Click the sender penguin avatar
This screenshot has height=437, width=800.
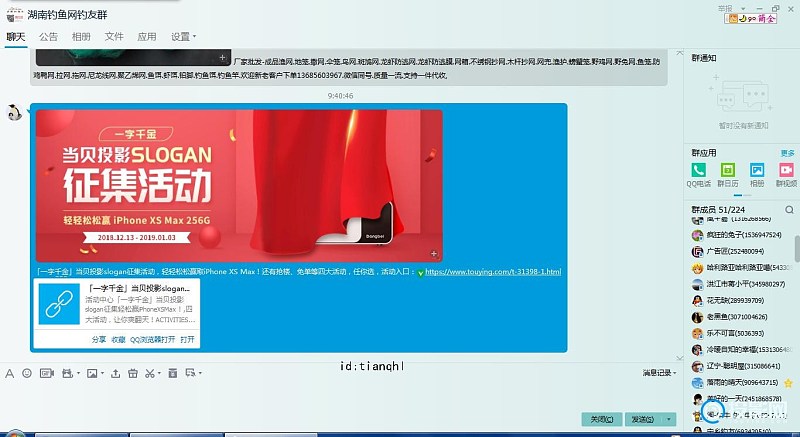[14, 113]
